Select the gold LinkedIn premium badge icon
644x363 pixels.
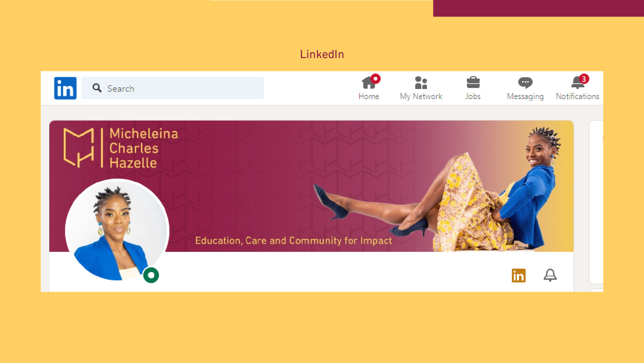(519, 276)
